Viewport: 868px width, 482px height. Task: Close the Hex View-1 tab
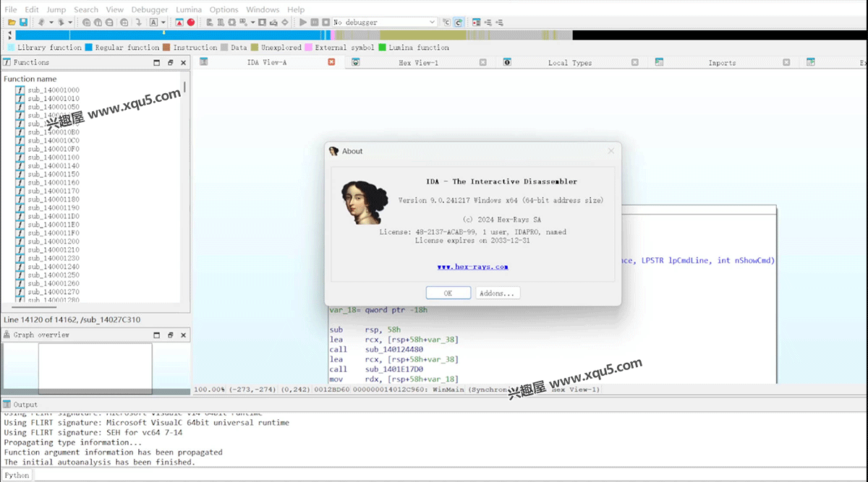coord(483,63)
